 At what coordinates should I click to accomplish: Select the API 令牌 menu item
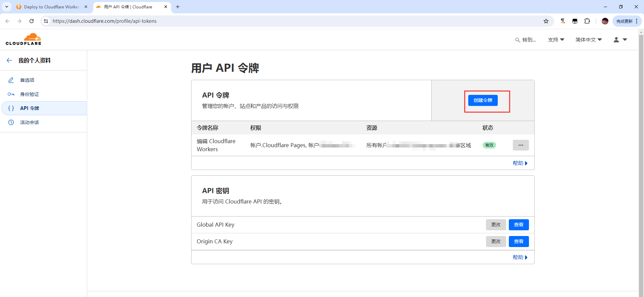point(44,108)
